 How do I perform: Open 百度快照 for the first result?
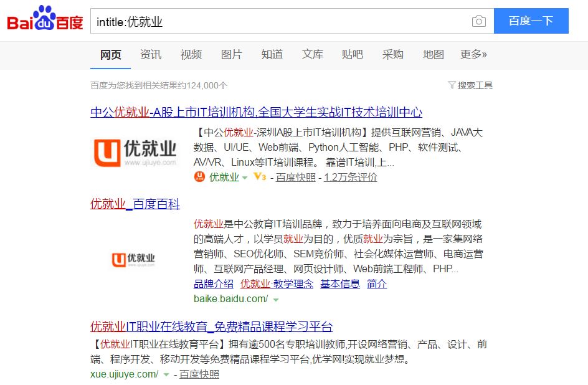click(296, 177)
